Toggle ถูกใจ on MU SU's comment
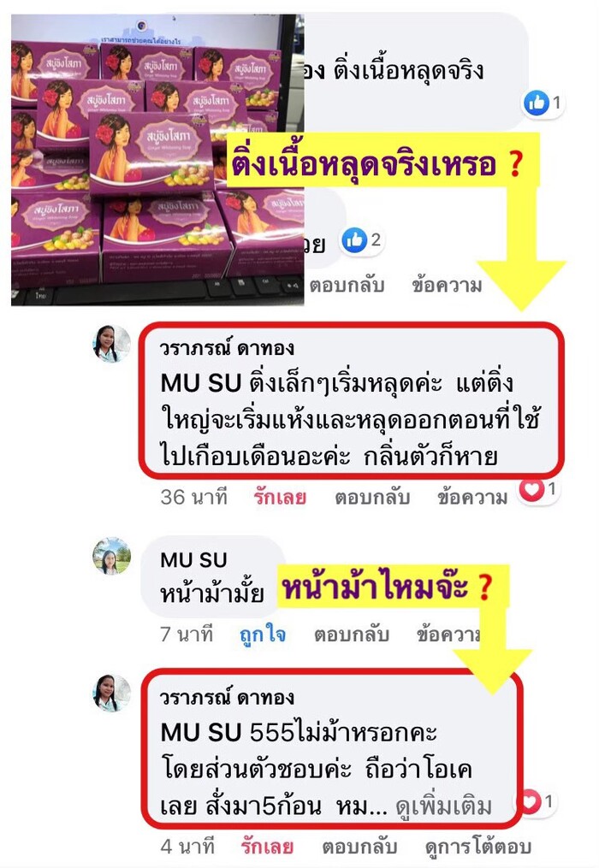599x868 pixels. tap(264, 634)
